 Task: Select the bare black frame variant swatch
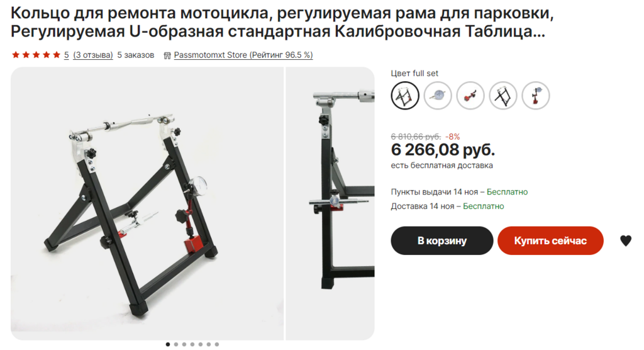[502, 96]
